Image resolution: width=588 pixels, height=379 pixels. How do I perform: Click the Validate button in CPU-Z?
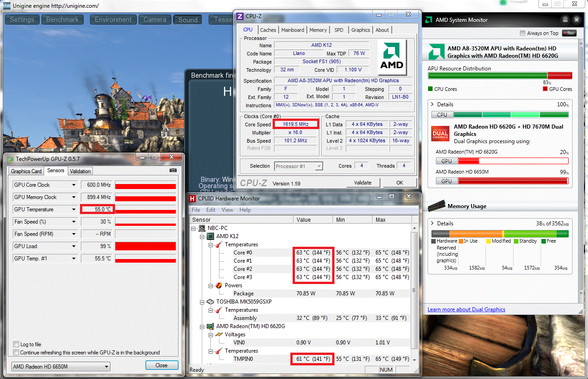click(x=363, y=183)
